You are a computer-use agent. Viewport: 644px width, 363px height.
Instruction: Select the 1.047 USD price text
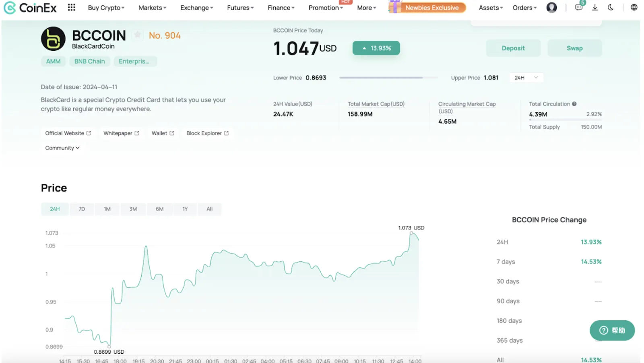click(305, 48)
